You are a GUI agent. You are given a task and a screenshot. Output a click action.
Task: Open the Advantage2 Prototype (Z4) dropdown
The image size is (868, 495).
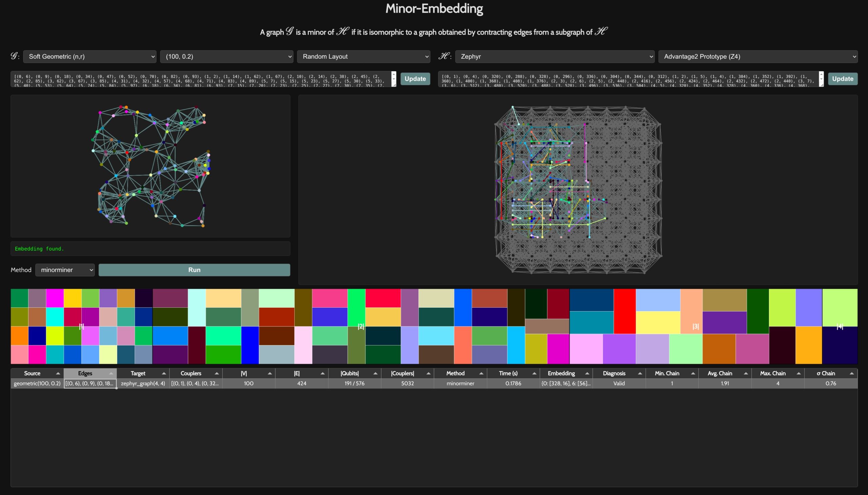(758, 56)
